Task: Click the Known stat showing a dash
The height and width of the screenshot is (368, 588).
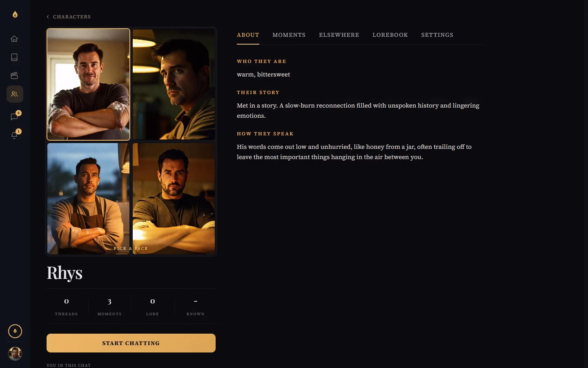Action: coord(196,306)
